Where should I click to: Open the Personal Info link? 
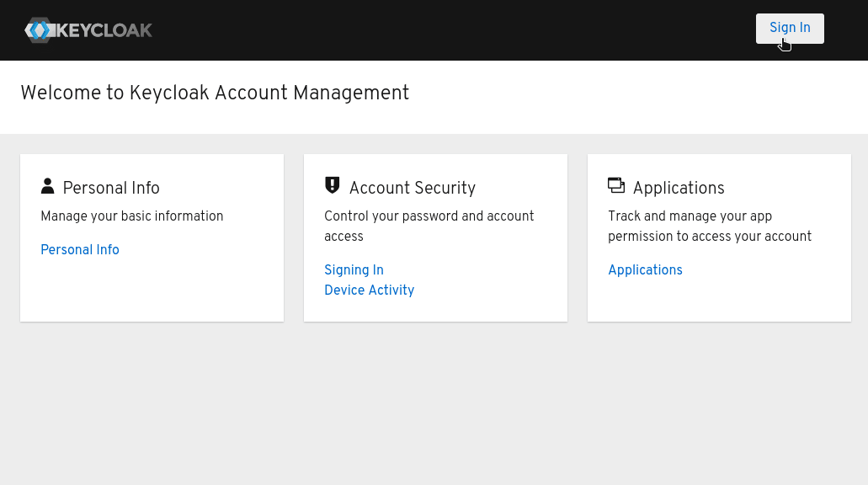point(80,250)
